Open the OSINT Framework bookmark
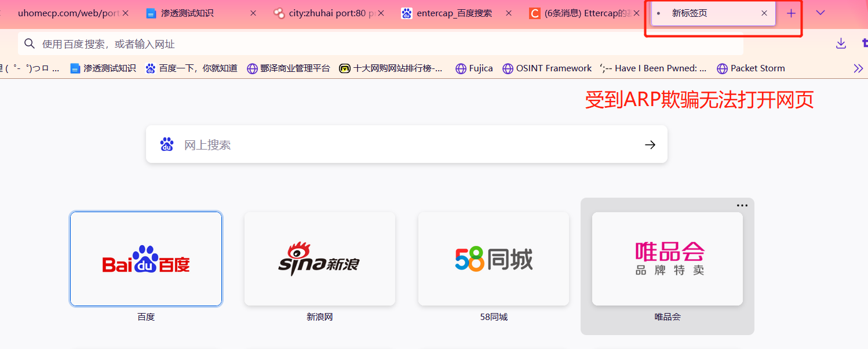This screenshot has height=349, width=868. 547,68
